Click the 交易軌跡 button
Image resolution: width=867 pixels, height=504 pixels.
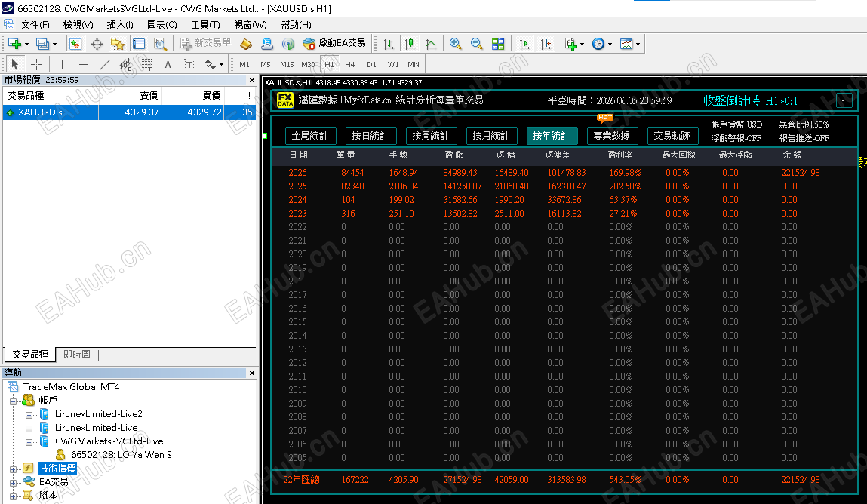tap(672, 135)
